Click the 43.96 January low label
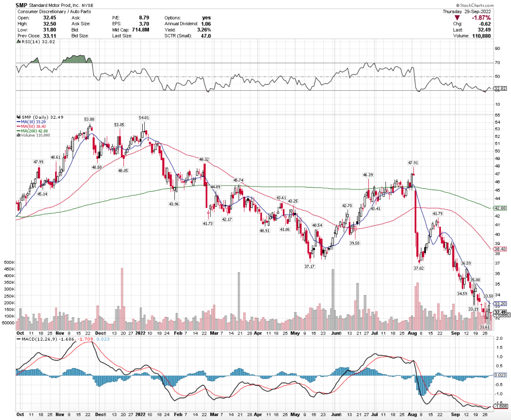This screenshot has height=420, width=511. click(174, 204)
